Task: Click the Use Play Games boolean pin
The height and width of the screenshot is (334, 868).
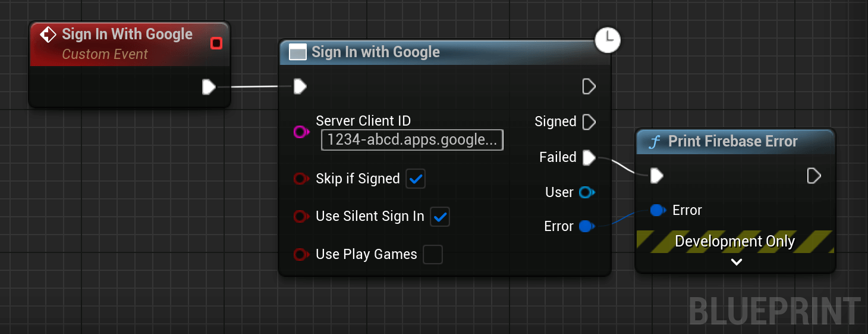Action: 301,255
